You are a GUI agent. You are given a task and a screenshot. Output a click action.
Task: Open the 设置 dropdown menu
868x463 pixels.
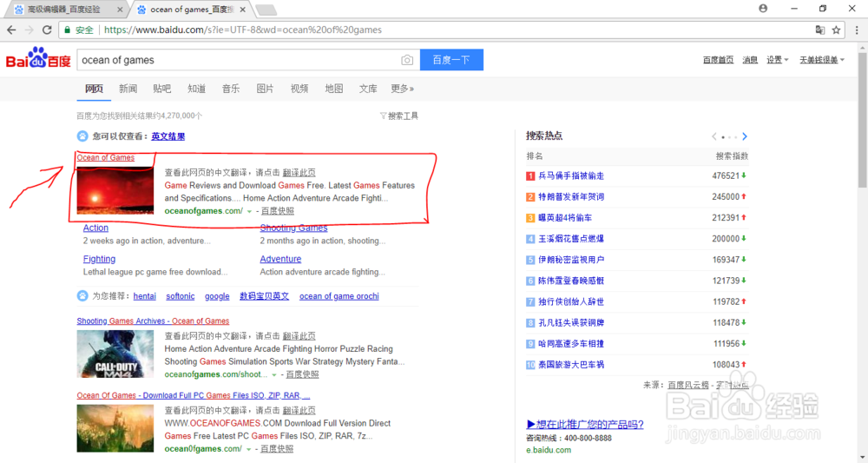[x=777, y=60]
